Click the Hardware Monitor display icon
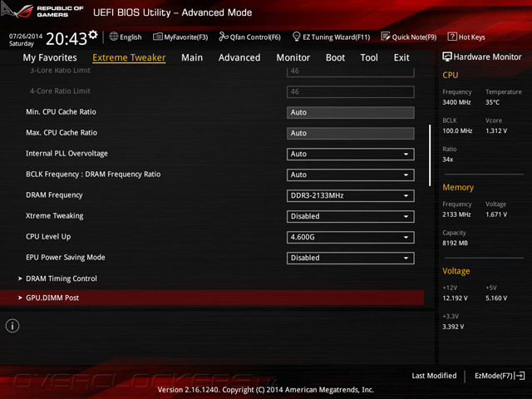The width and height of the screenshot is (532, 399). [447, 57]
